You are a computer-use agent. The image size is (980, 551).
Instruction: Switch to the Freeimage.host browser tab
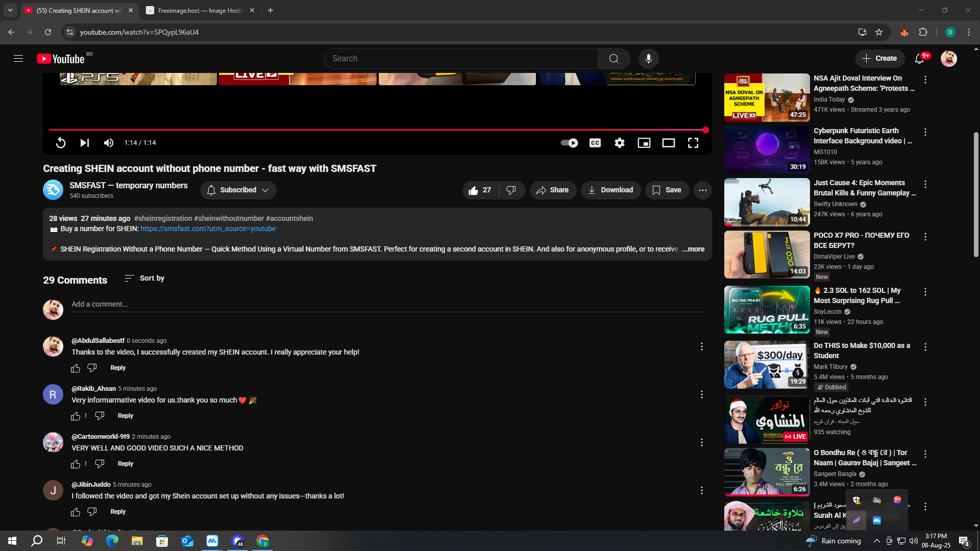pos(200,11)
